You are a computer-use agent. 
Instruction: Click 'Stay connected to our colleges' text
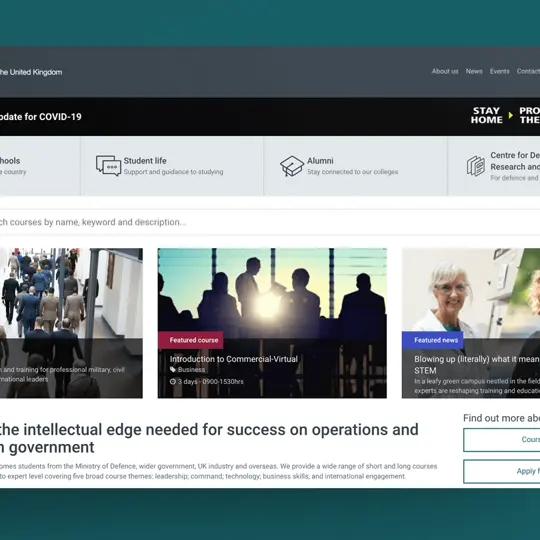point(353,172)
